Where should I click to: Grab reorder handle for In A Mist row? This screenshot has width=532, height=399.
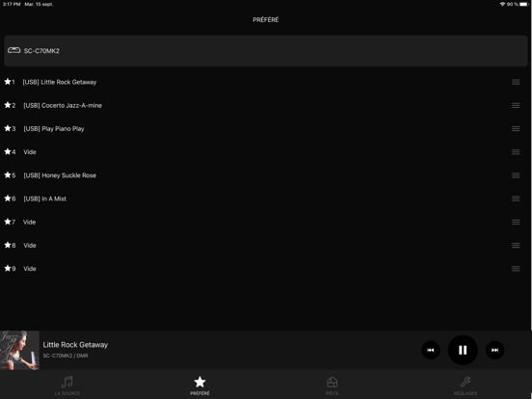click(x=516, y=199)
